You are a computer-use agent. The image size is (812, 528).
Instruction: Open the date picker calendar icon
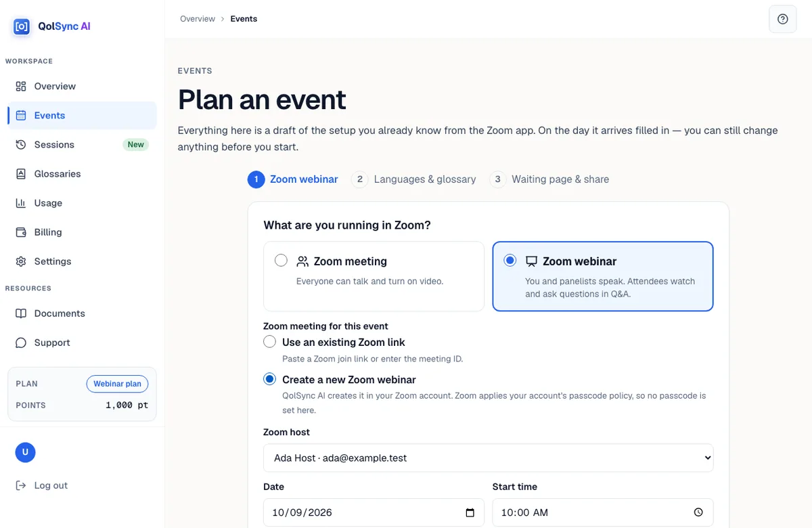click(470, 512)
